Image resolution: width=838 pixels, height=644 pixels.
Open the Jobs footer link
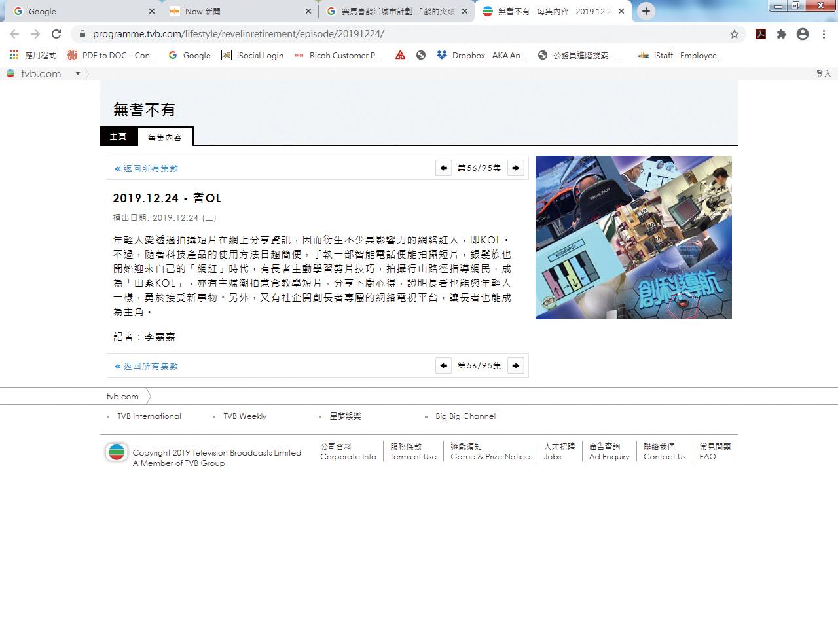click(x=559, y=452)
